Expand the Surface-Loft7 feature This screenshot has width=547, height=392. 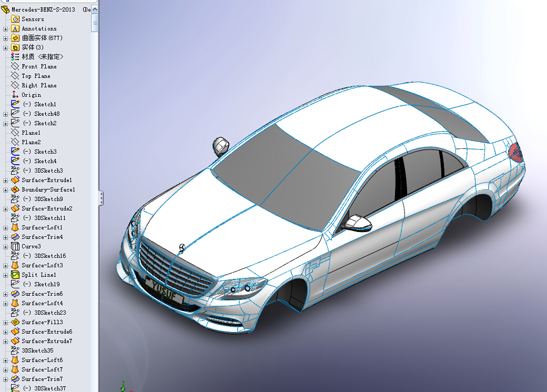[6, 370]
